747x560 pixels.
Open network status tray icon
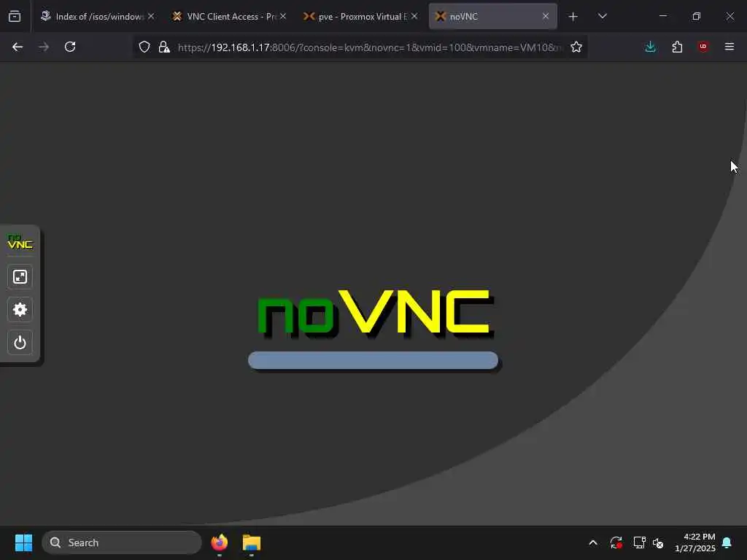pyautogui.click(x=639, y=542)
